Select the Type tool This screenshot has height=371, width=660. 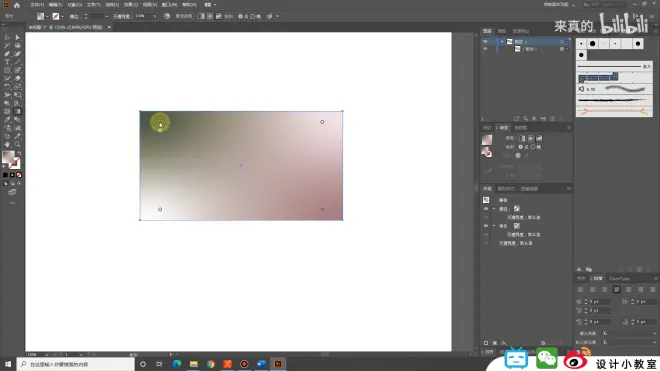point(7,62)
